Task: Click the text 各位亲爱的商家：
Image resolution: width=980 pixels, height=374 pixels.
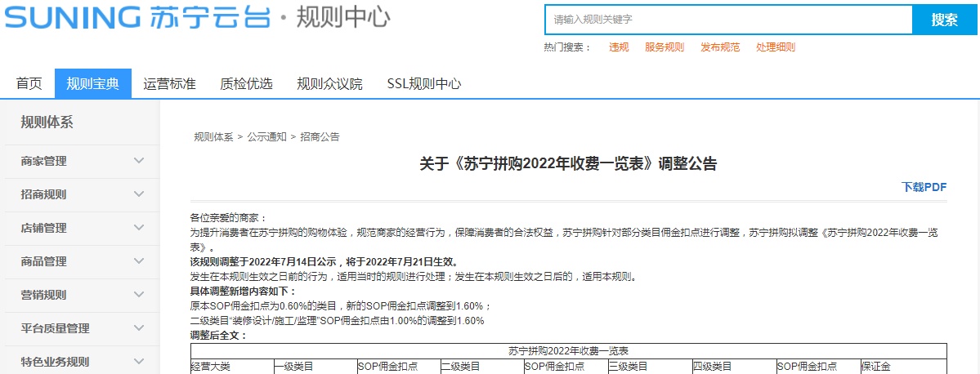Action: 228,218
